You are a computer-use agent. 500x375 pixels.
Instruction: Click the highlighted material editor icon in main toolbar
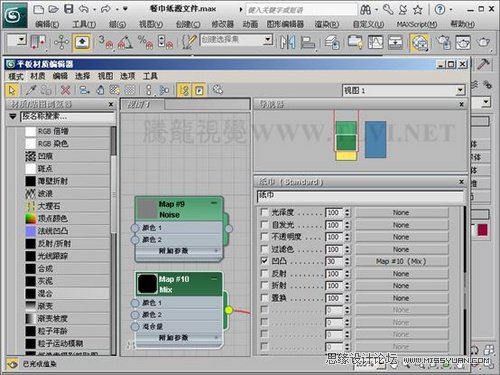[419, 43]
